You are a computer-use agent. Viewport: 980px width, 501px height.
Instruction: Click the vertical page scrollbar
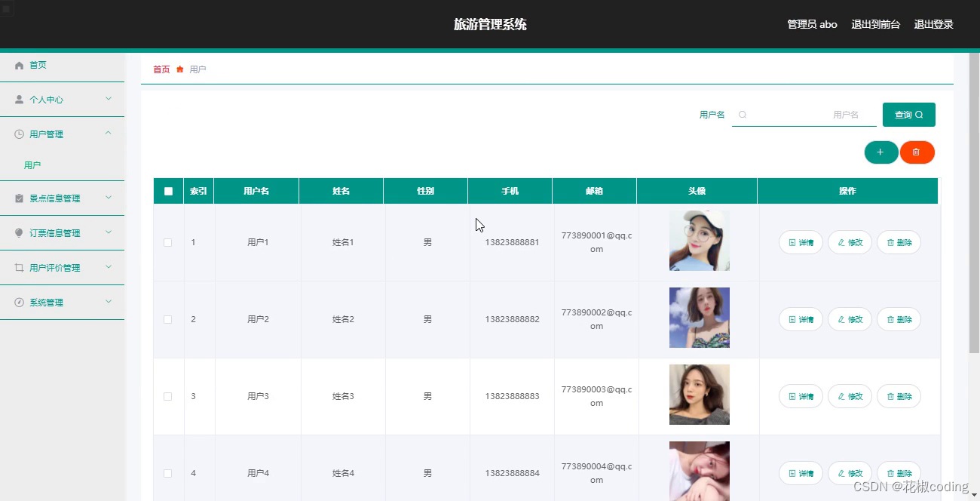click(974, 202)
